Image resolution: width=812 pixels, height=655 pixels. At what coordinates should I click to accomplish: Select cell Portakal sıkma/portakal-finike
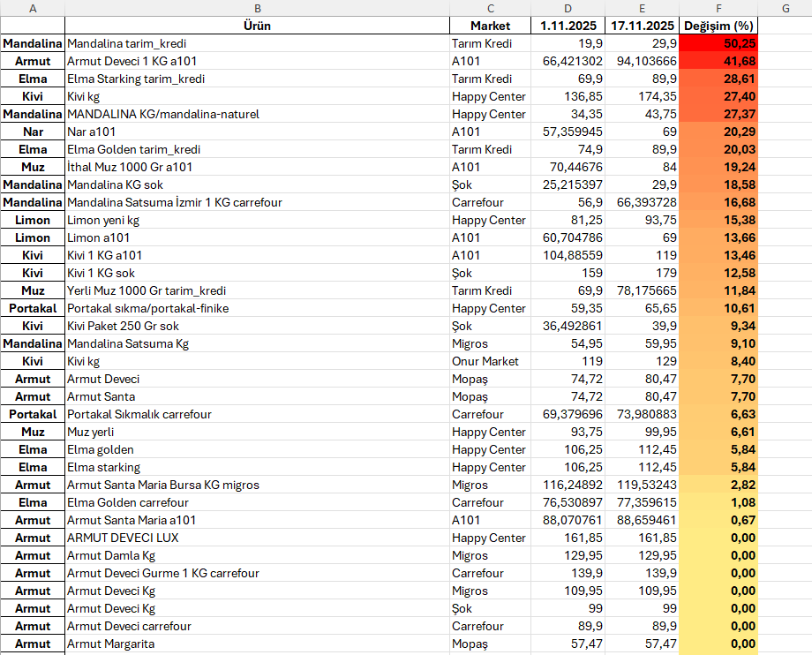click(258, 308)
